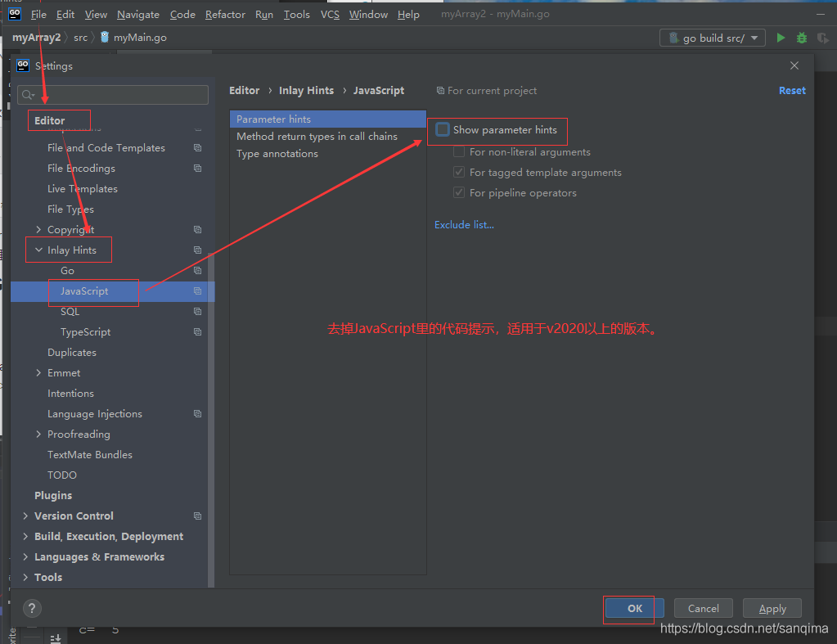Viewport: 837px width, 644px height.
Task: Click the GoLand logo in title bar
Action: tap(16, 14)
